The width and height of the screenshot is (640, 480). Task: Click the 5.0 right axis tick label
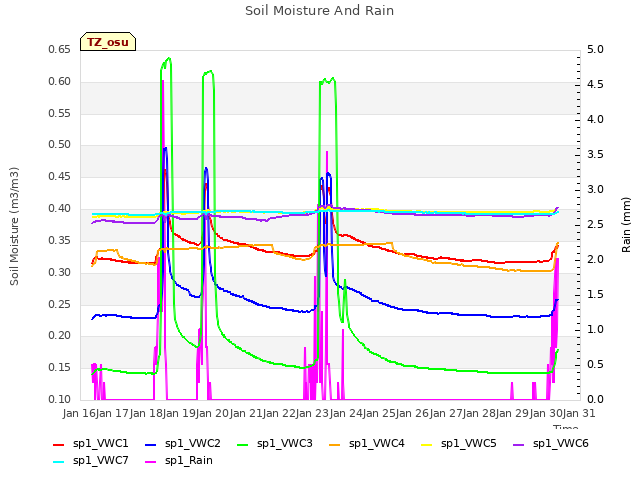595,50
